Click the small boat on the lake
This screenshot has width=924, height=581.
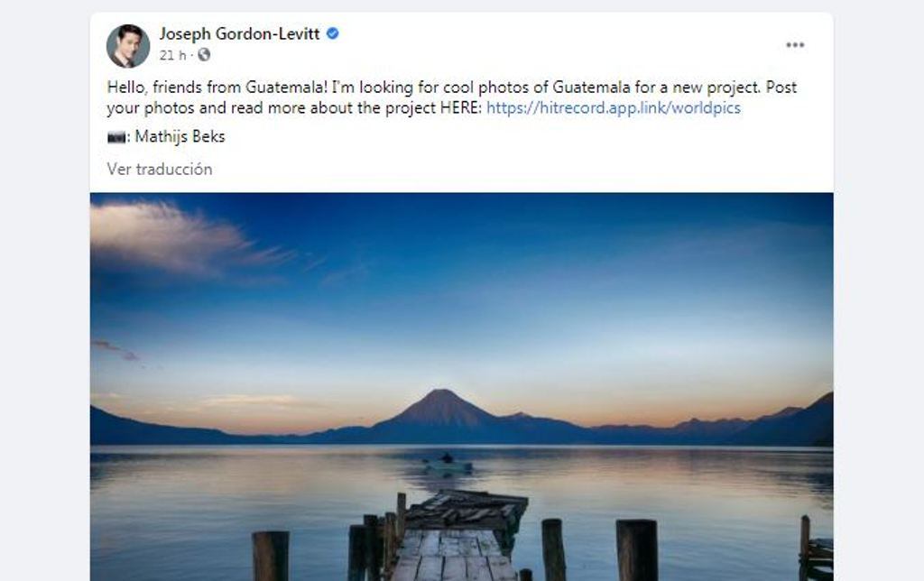(448, 464)
